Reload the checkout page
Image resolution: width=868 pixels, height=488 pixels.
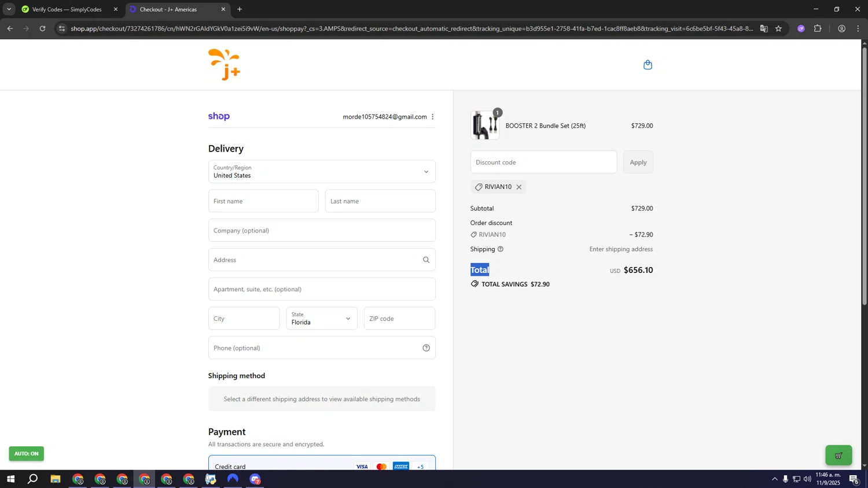[42, 28]
